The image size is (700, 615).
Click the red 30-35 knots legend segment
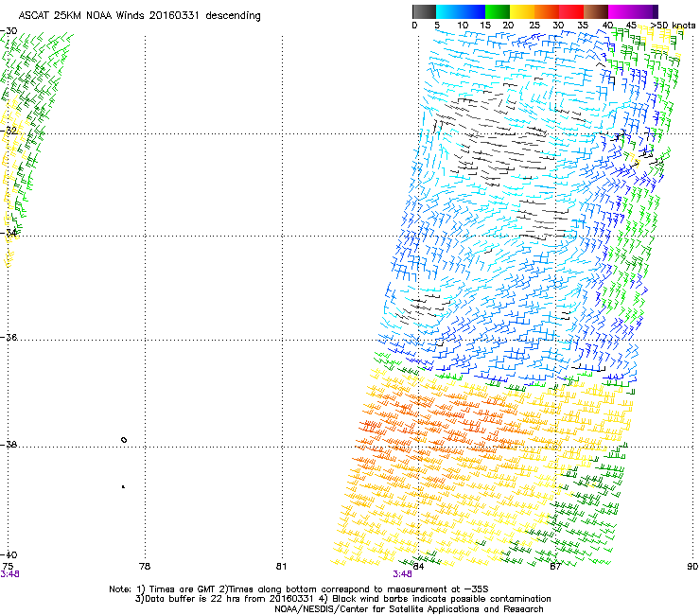click(x=571, y=11)
